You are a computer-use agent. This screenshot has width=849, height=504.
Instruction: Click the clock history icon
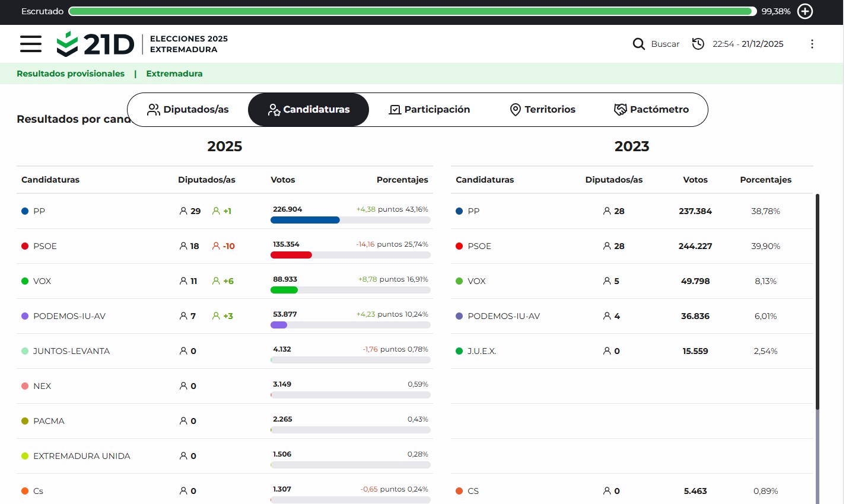pyautogui.click(x=698, y=44)
